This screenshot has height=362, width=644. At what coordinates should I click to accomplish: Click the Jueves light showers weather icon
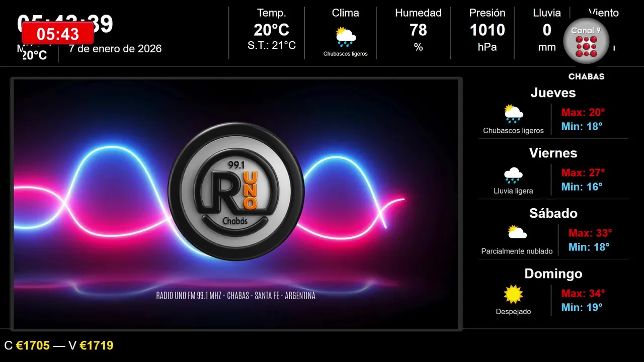coord(514,114)
